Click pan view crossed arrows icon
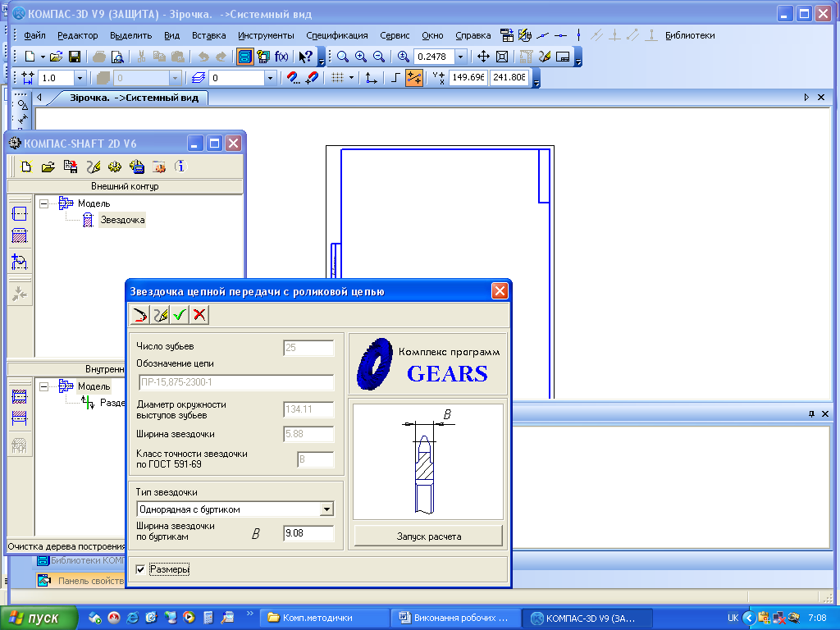The width and height of the screenshot is (840, 630). click(483, 57)
